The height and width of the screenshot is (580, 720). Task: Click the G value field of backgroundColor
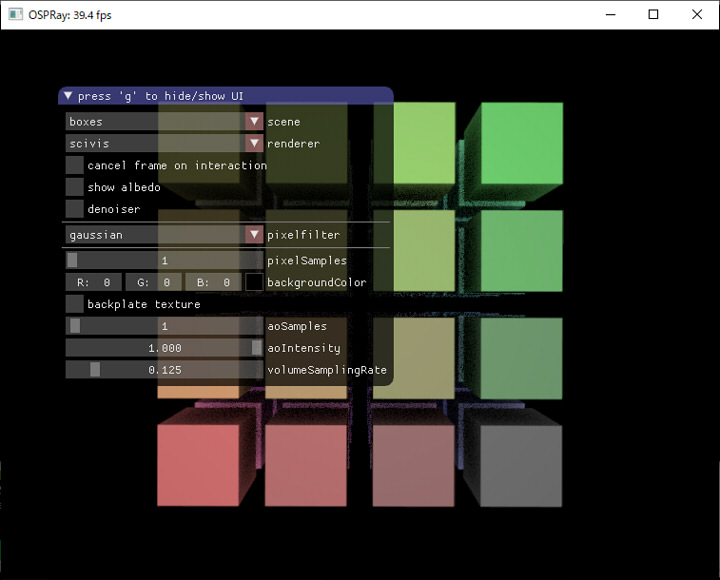pos(153,283)
